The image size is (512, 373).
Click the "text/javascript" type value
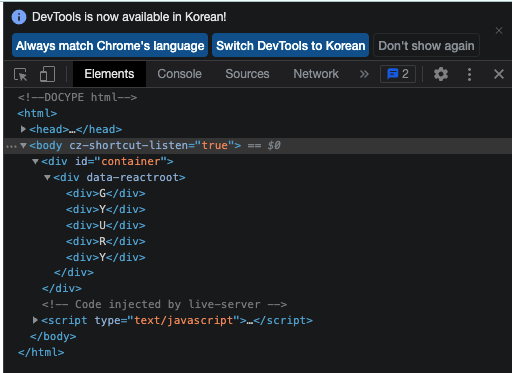(x=183, y=320)
